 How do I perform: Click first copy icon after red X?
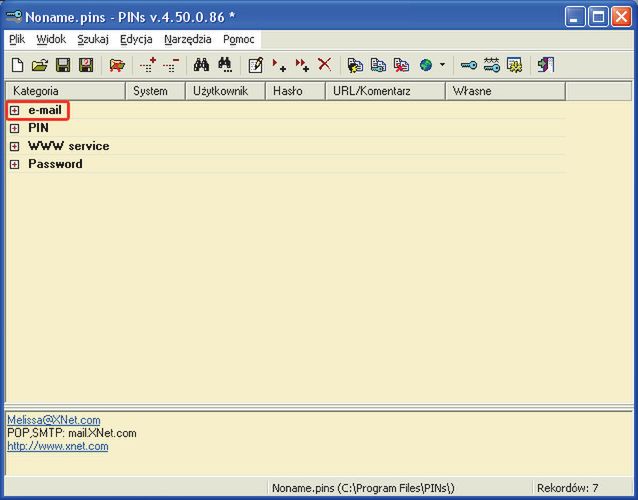point(355,65)
